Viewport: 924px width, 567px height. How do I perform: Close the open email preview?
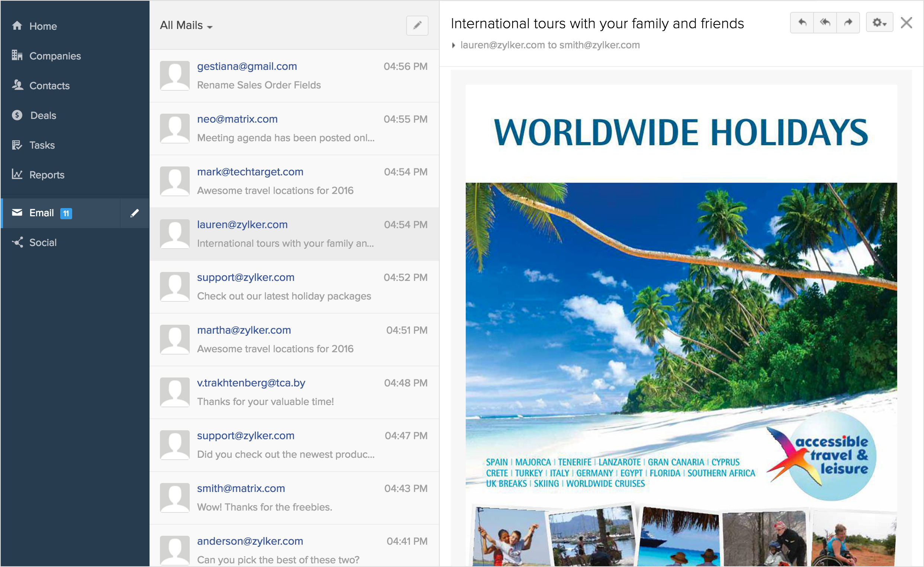906,23
